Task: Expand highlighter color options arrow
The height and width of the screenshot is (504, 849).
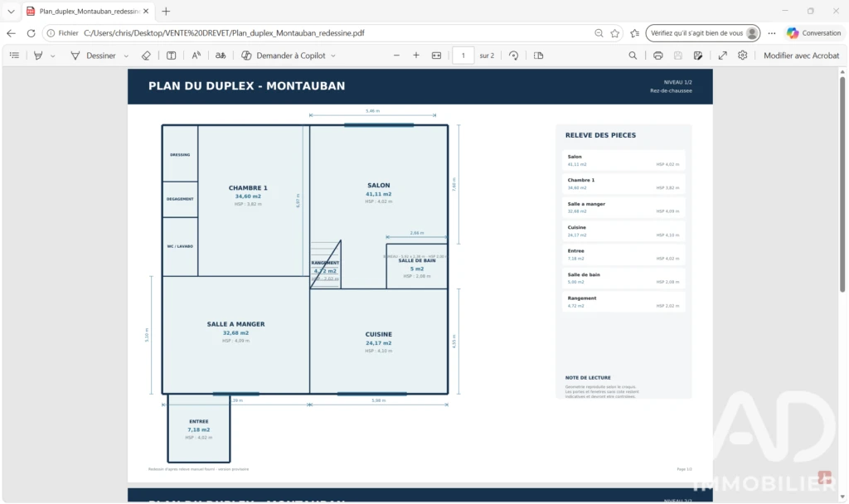Action: pos(52,56)
